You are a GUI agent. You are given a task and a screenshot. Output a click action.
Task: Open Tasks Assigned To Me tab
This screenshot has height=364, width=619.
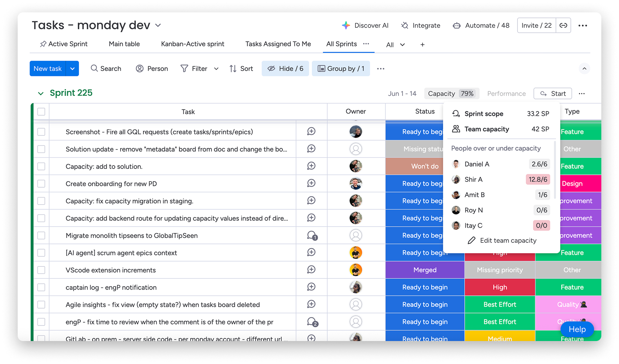(278, 44)
